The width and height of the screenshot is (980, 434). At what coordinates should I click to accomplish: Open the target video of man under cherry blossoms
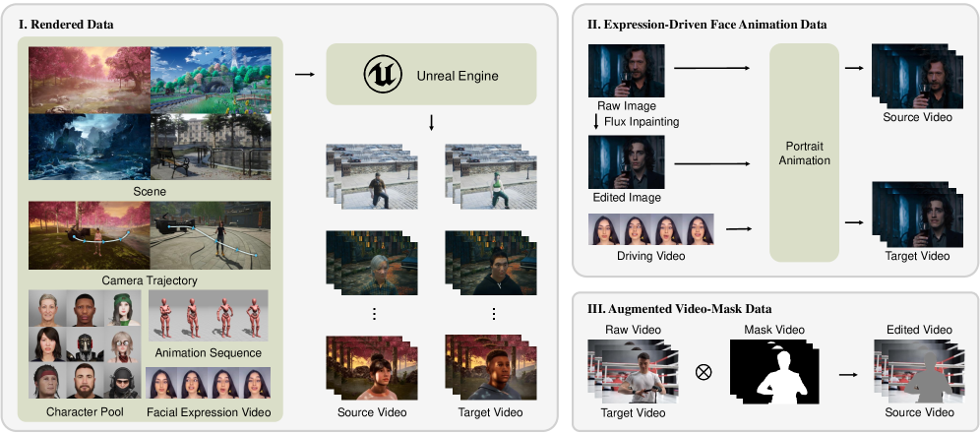(x=491, y=368)
